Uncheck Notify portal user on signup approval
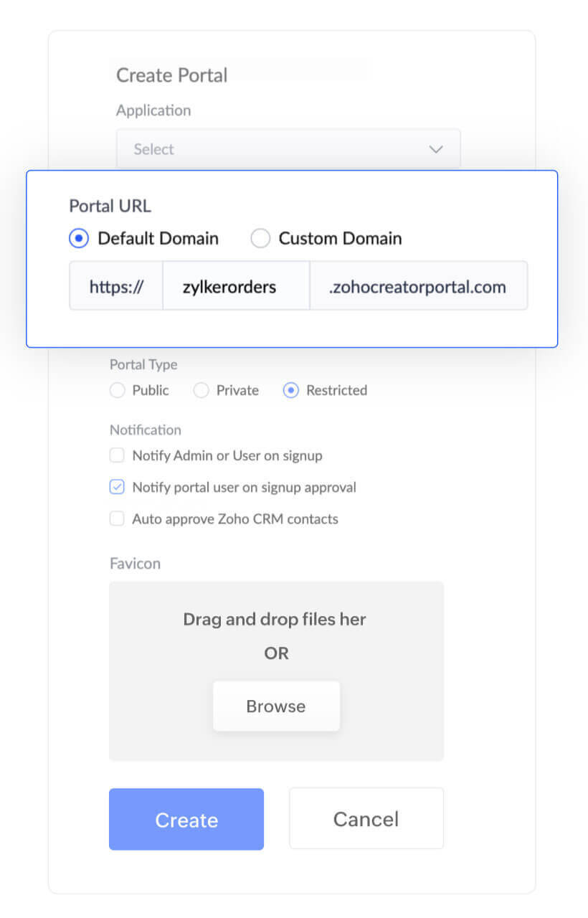Viewport: 588px width, 918px height. click(x=117, y=487)
